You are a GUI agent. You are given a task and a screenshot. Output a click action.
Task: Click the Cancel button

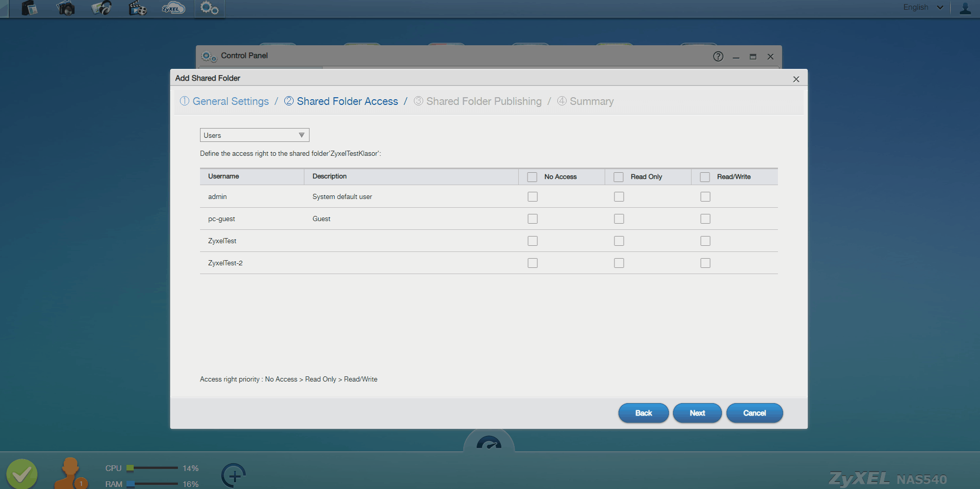754,413
